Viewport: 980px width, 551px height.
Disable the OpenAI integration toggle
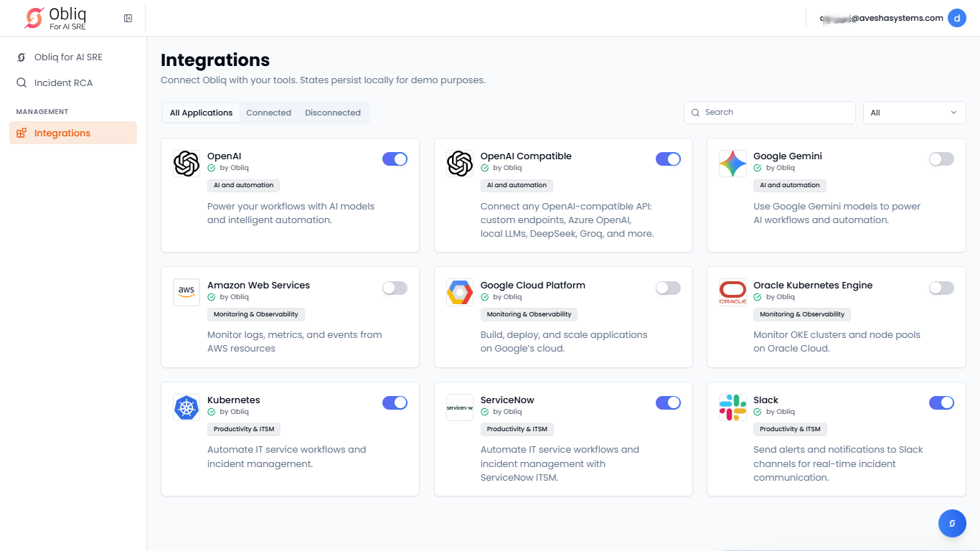click(x=395, y=159)
